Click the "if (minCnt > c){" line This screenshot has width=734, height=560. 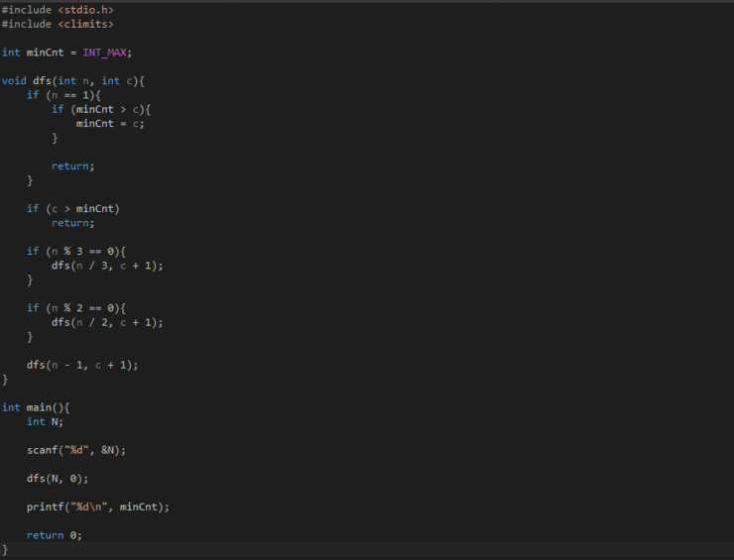click(101, 109)
